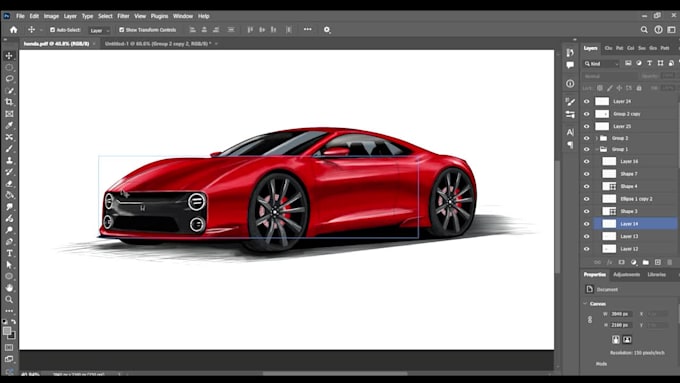Screen dimensions: 680x383
Task: Collapse the Canvas section in Properties
Action: tap(585, 304)
